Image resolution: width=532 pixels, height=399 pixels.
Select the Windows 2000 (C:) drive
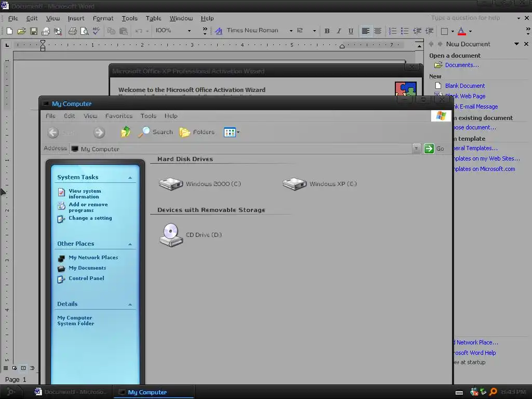click(x=200, y=184)
